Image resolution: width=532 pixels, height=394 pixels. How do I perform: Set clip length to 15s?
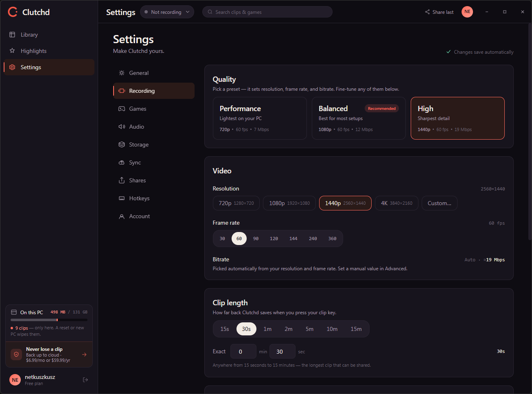tap(225, 329)
